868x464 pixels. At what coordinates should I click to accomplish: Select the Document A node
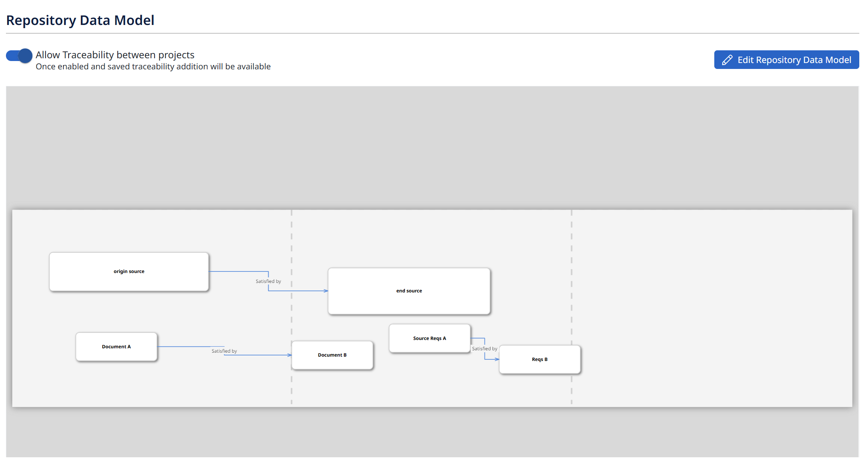(x=116, y=347)
